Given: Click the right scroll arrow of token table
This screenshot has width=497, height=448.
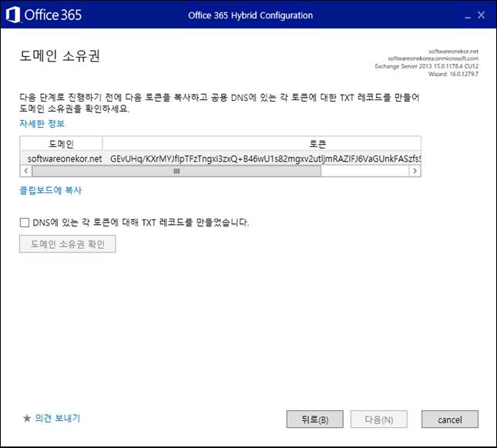Looking at the screenshot, I should click(415, 171).
